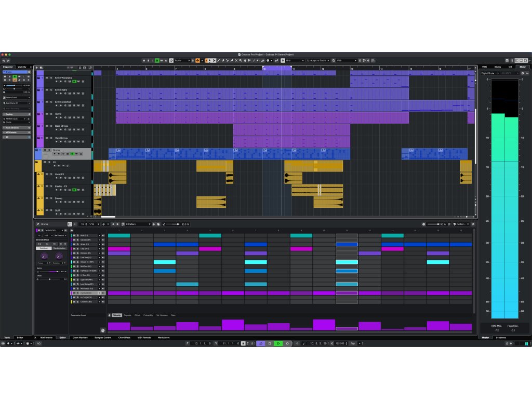The width and height of the screenshot is (532, 399).
Task: Open the Adapt to Zoom dropdown
Action: [x=318, y=60]
